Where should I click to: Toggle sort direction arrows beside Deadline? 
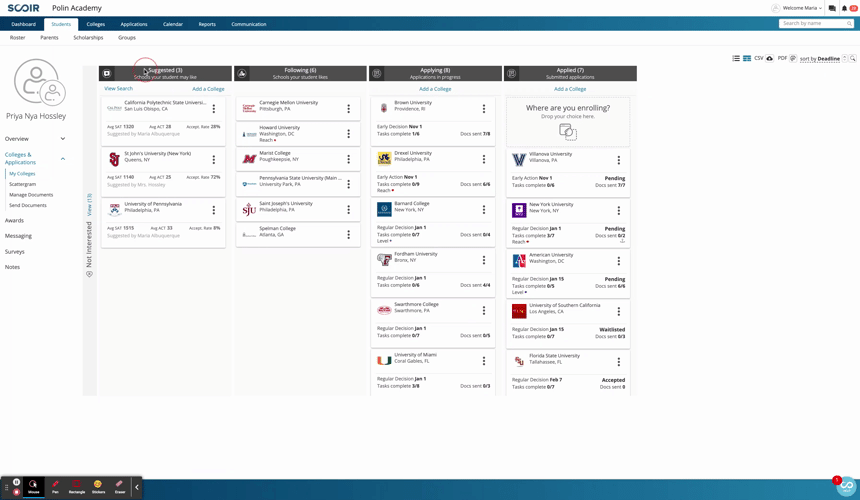click(845, 58)
